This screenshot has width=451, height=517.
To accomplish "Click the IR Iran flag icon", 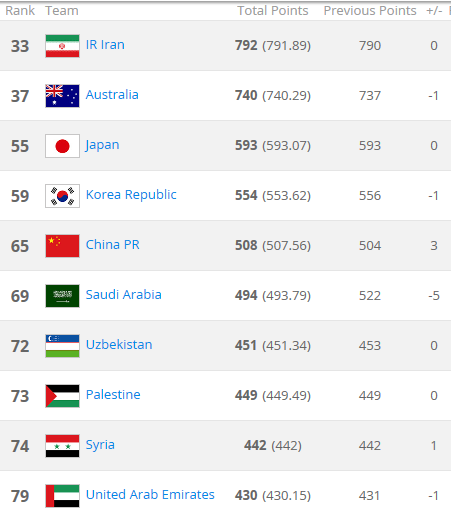I will pos(62,46).
